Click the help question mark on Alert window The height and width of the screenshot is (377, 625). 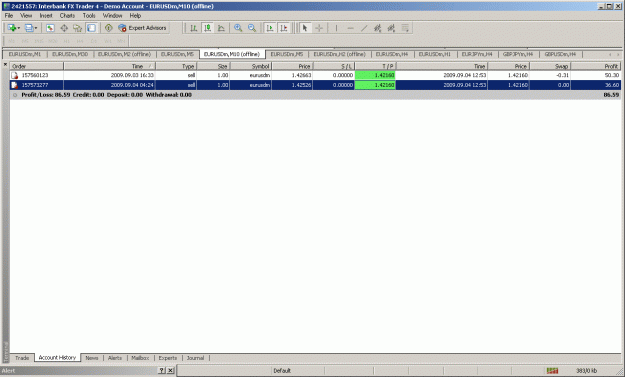(x=161, y=370)
